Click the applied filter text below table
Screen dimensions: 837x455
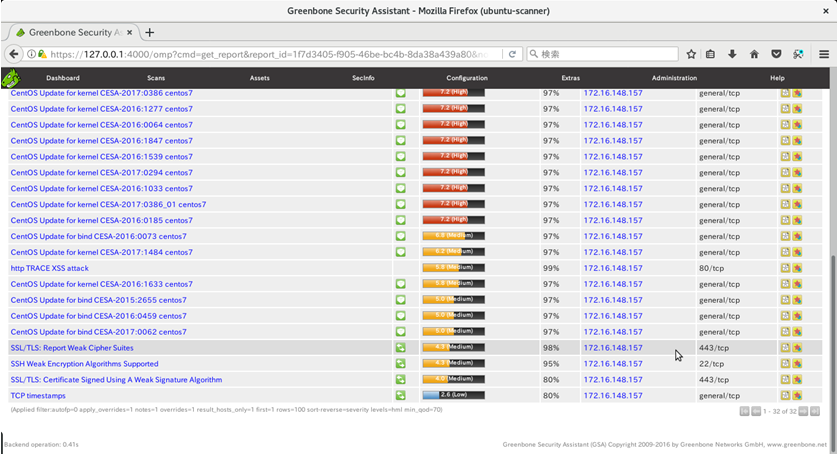(x=226, y=410)
